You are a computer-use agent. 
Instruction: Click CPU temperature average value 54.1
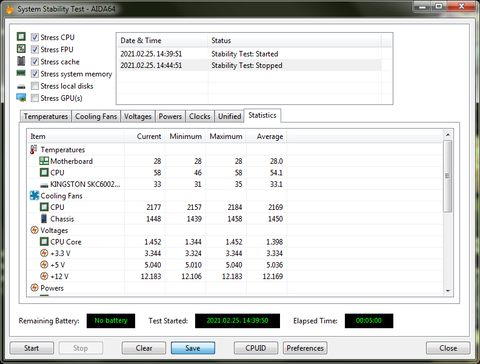pos(276,173)
